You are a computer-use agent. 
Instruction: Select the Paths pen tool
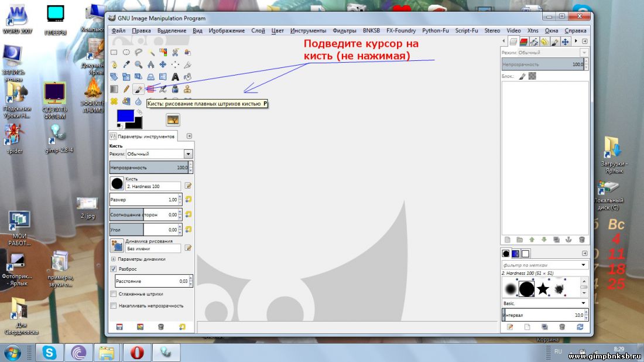tap(114, 64)
